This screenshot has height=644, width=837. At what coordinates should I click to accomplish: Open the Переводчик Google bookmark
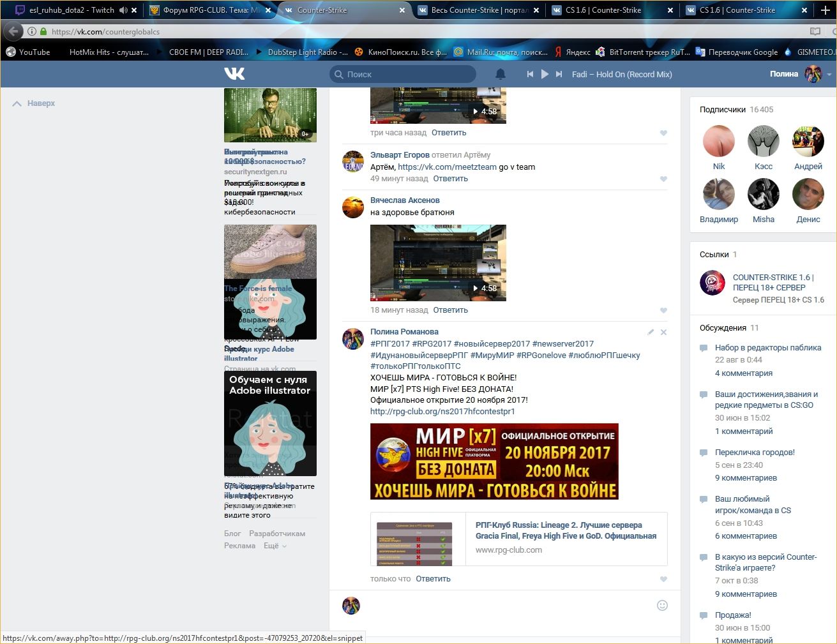[x=737, y=52]
